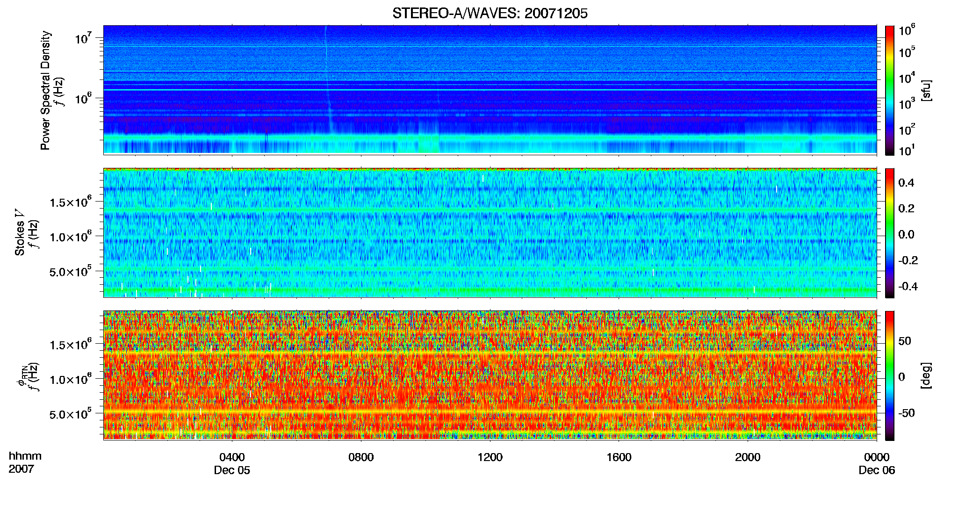This screenshot has height=505, width=980.
Task: Click the "-0.2" Stokes colorbar tick label
Action: [x=908, y=260]
